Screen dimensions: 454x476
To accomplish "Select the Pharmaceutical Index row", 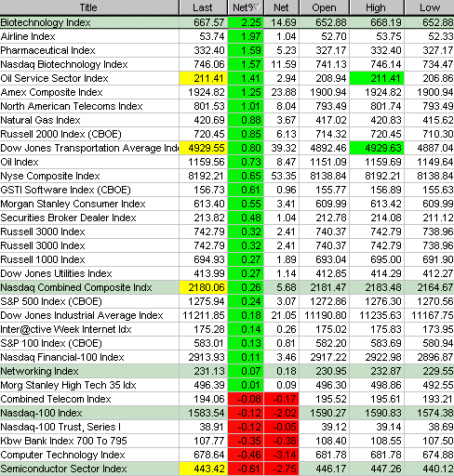I will 227,50.
